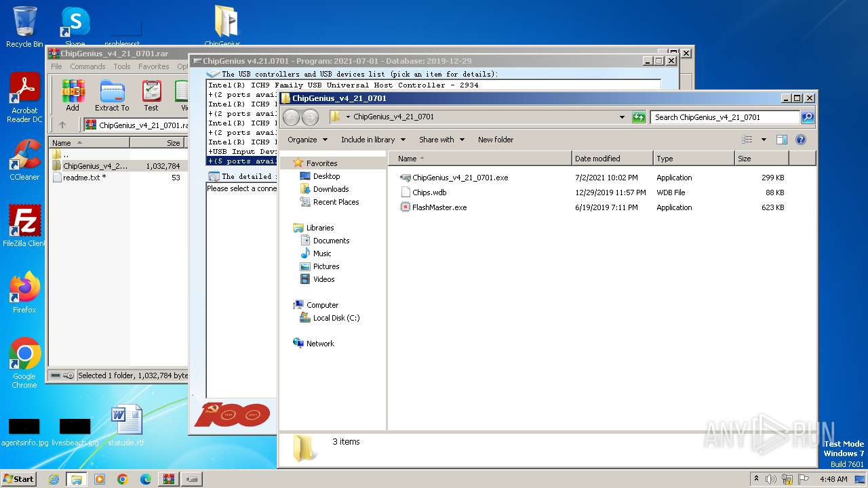Click the Windows Start button

[18, 479]
